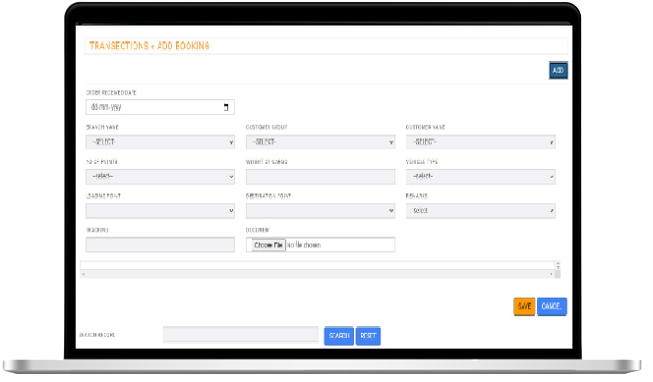Image resolution: width=653 pixels, height=382 pixels.
Task: Open the Customer Name dropdown
Action: click(481, 142)
